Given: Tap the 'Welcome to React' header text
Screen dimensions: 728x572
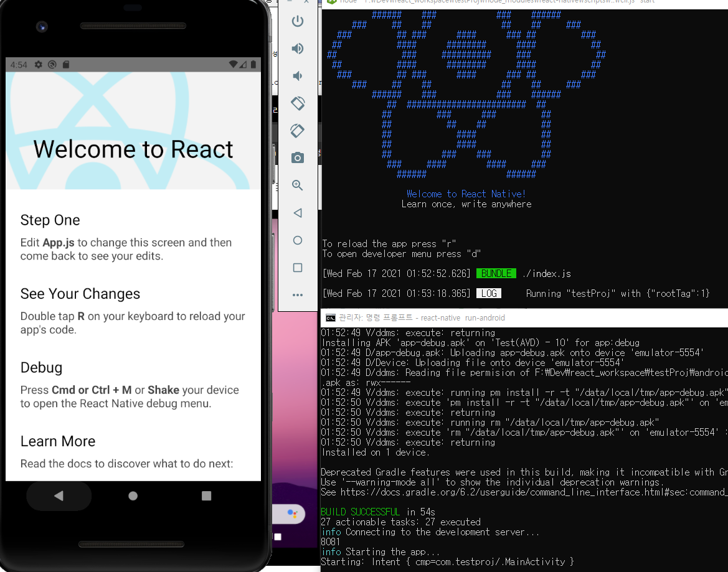Looking at the screenshot, I should tap(133, 149).
